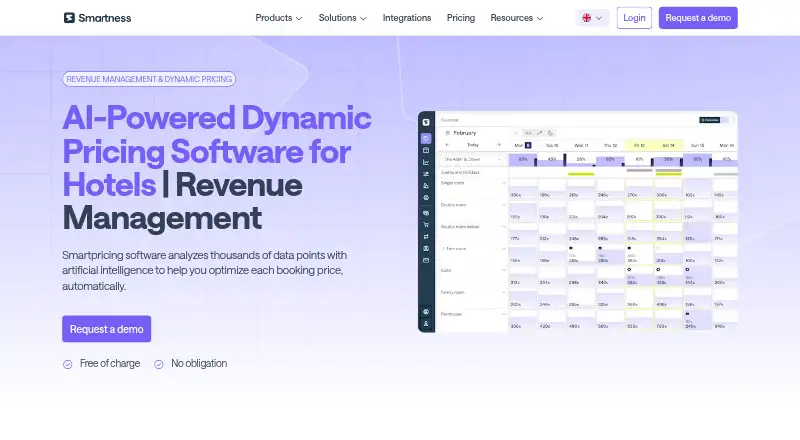The width and height of the screenshot is (800, 440).
Task: Open the language selector with UK flag
Action: point(592,18)
